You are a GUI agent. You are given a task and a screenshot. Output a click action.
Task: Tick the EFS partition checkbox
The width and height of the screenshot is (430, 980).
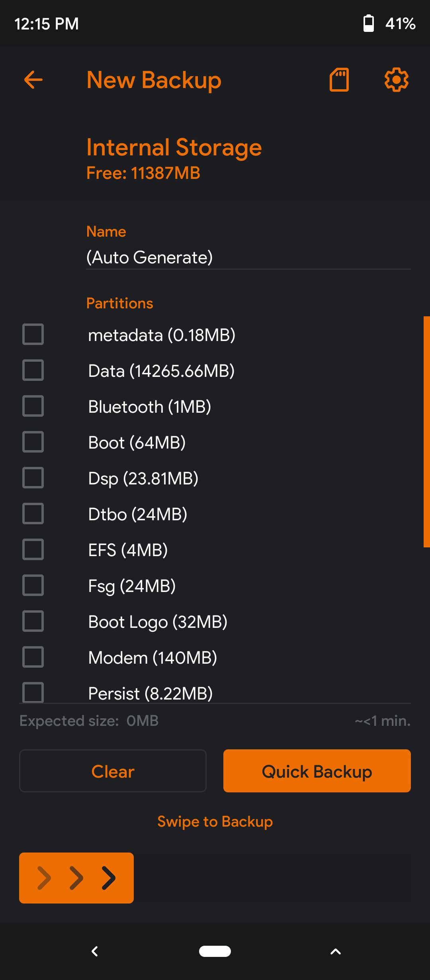[x=33, y=549]
